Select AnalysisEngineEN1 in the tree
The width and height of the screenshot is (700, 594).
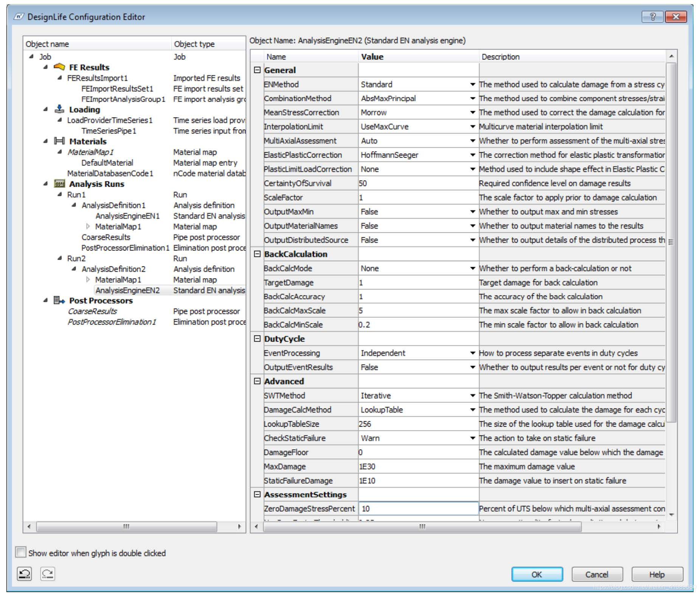pyautogui.click(x=127, y=216)
